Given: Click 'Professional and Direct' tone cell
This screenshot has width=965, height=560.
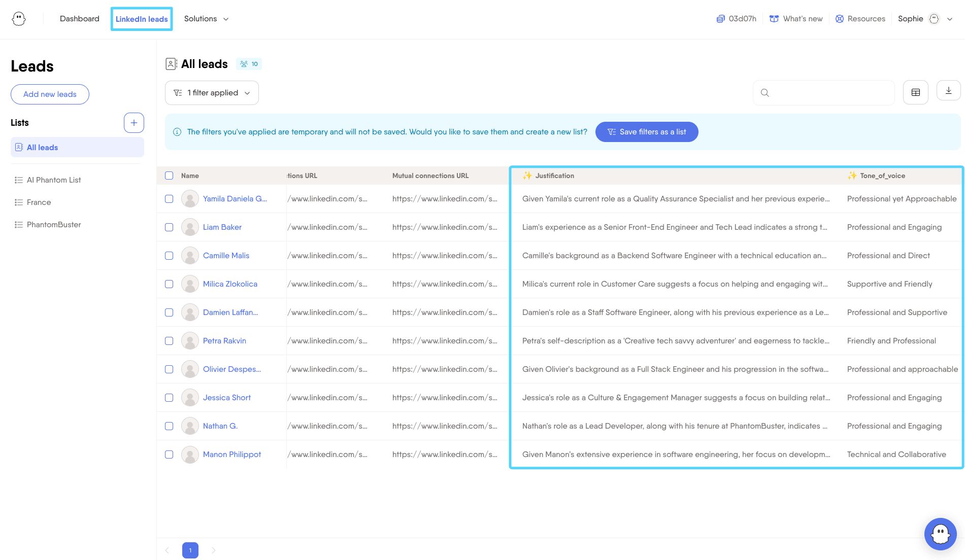Looking at the screenshot, I should [888, 256].
